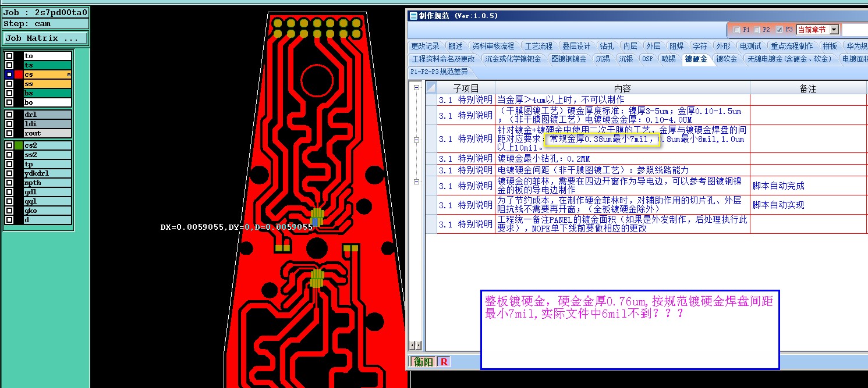Toggle the checkbox for layer to
This screenshot has width=868, height=388.
9,56
